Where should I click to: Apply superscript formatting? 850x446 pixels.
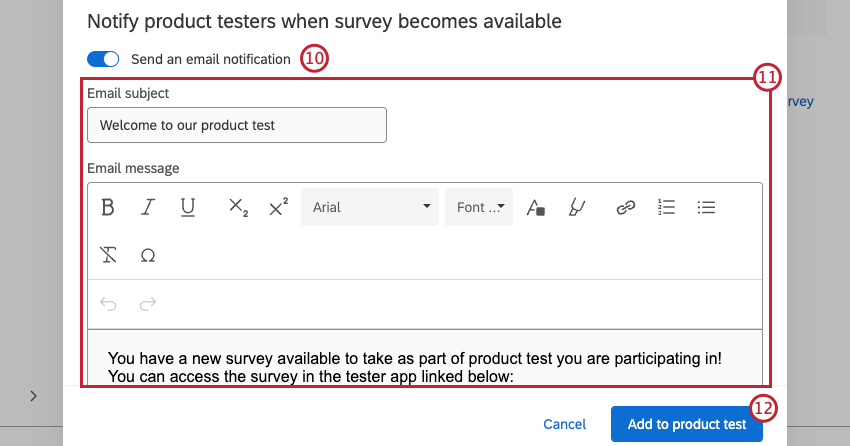coord(278,207)
